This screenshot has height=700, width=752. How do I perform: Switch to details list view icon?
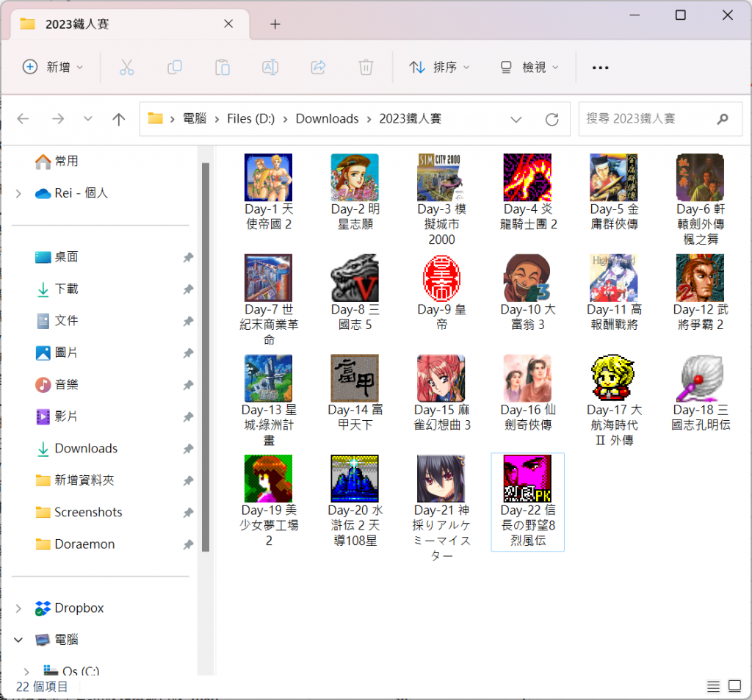(x=713, y=687)
